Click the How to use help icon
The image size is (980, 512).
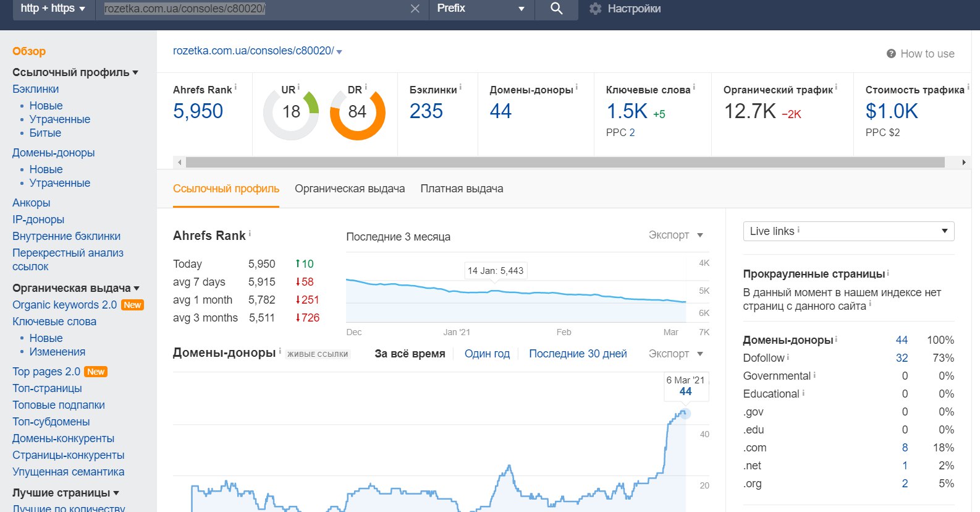(891, 54)
